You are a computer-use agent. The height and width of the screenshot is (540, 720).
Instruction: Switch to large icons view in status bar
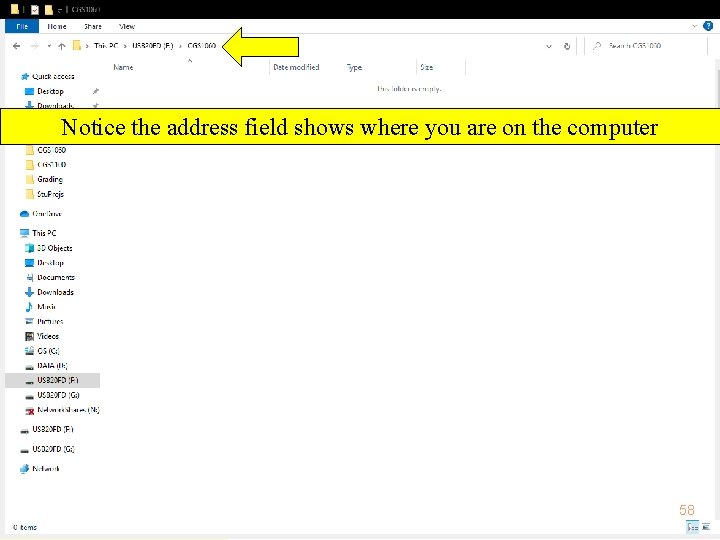(706, 527)
